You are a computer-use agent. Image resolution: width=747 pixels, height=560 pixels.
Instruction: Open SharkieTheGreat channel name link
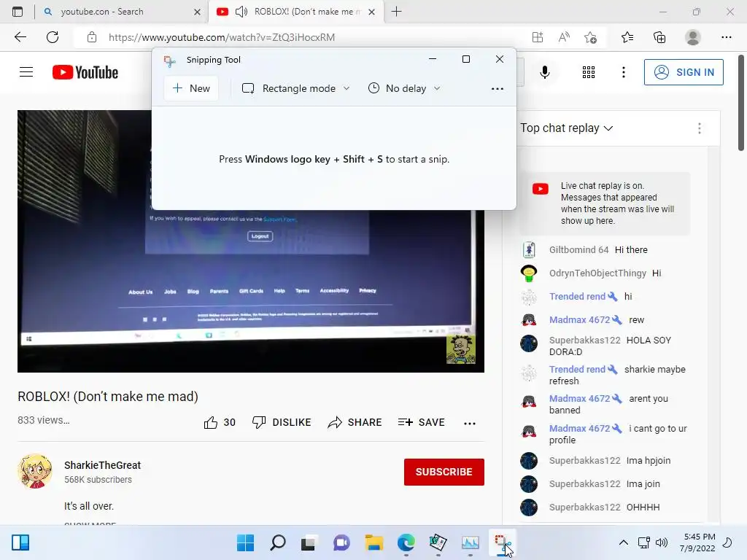click(x=102, y=465)
